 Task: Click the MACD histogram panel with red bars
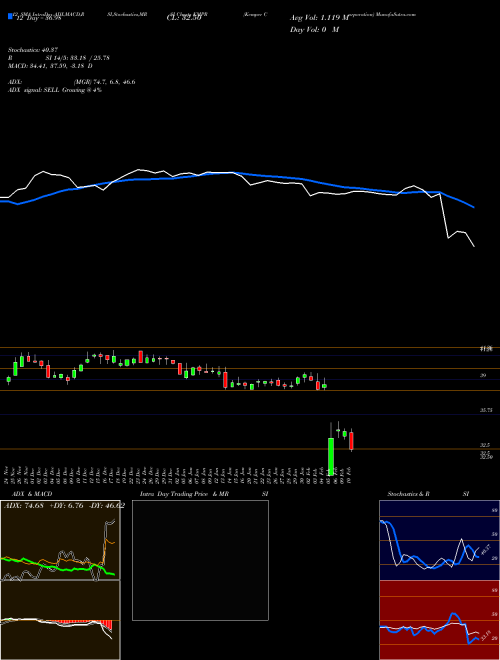(x=60, y=620)
